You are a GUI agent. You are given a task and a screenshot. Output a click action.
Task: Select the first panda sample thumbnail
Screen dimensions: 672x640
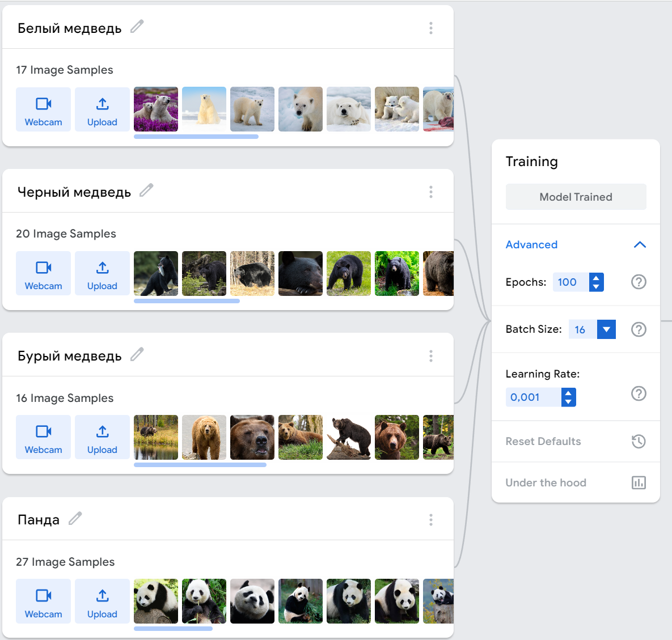tap(155, 601)
